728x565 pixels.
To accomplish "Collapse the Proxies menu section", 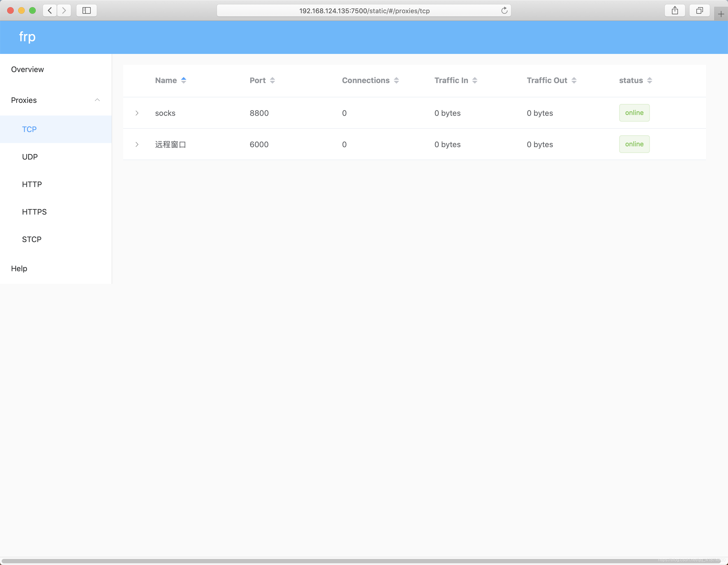I will point(97,100).
